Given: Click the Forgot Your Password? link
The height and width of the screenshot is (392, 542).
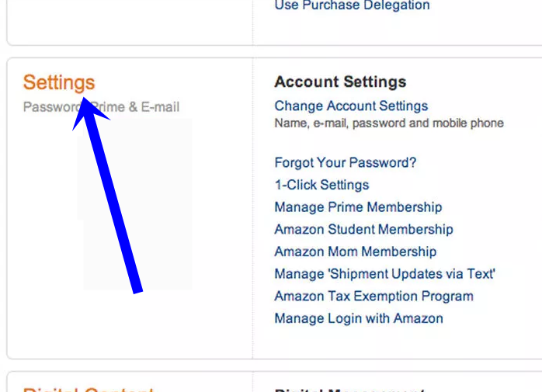Looking at the screenshot, I should [x=346, y=162].
